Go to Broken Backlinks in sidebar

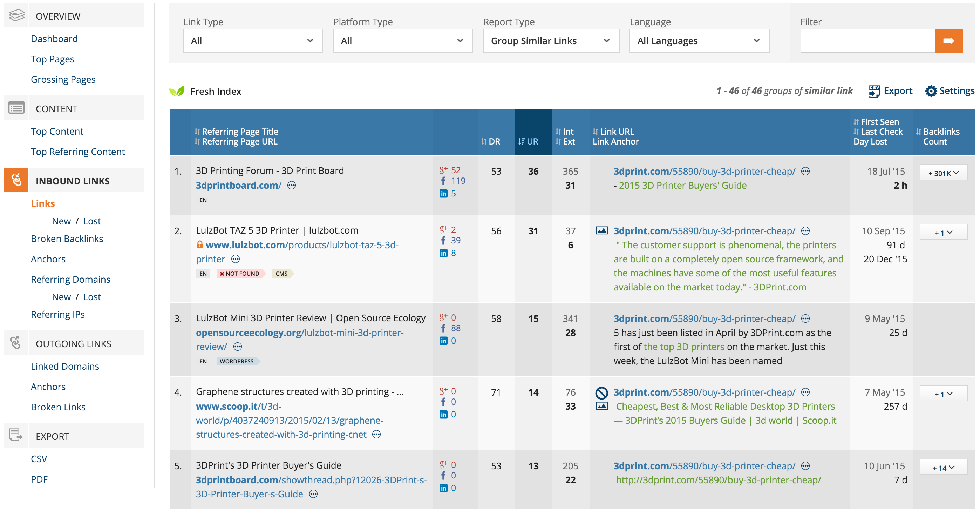pyautogui.click(x=67, y=239)
